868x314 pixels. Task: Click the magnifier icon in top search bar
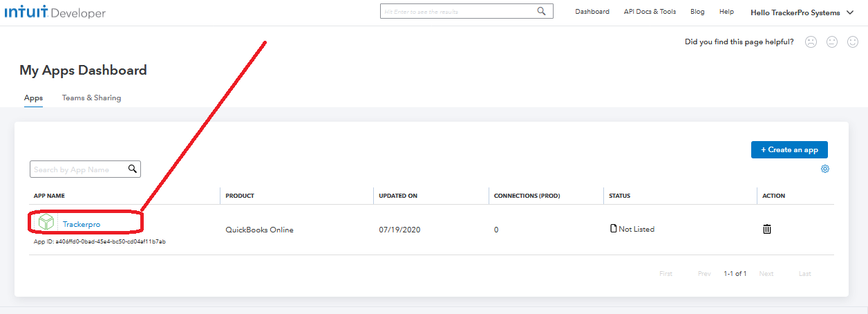[x=542, y=11]
